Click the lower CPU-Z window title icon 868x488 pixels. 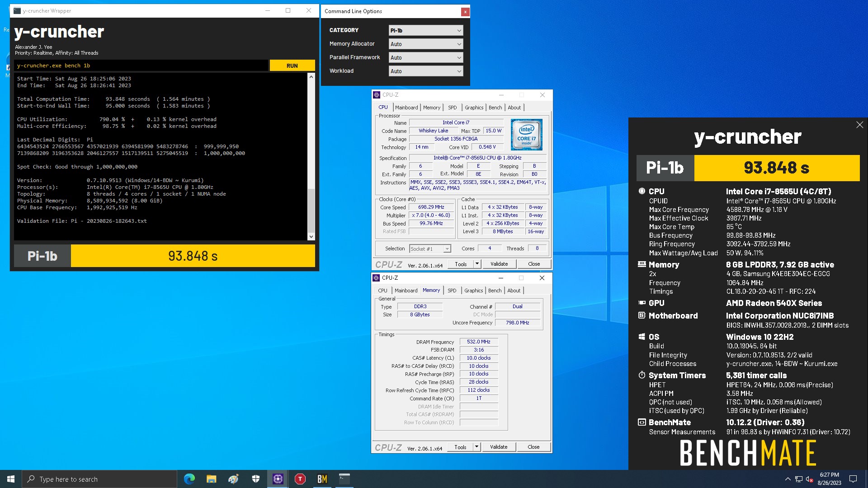click(376, 278)
